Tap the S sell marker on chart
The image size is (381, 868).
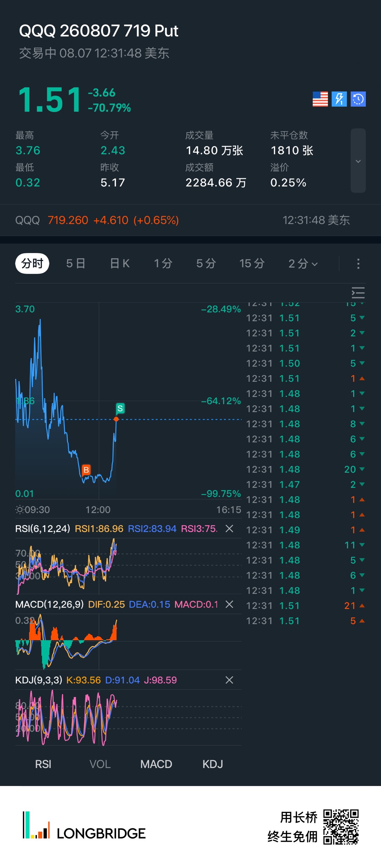[x=120, y=408]
